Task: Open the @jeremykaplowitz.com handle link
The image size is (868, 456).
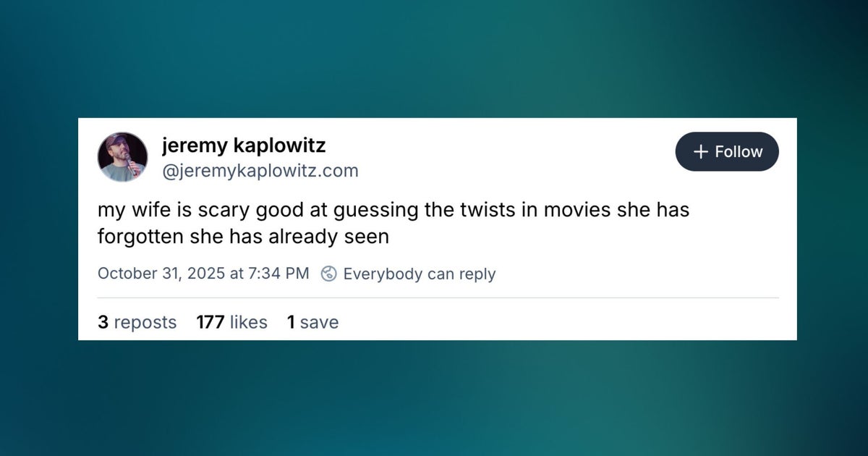Action: coord(260,171)
